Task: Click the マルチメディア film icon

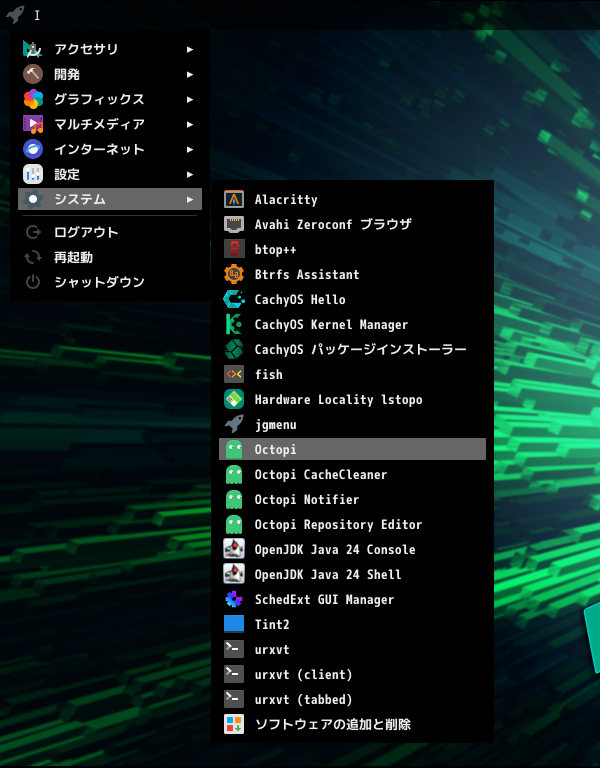Action: (33, 124)
